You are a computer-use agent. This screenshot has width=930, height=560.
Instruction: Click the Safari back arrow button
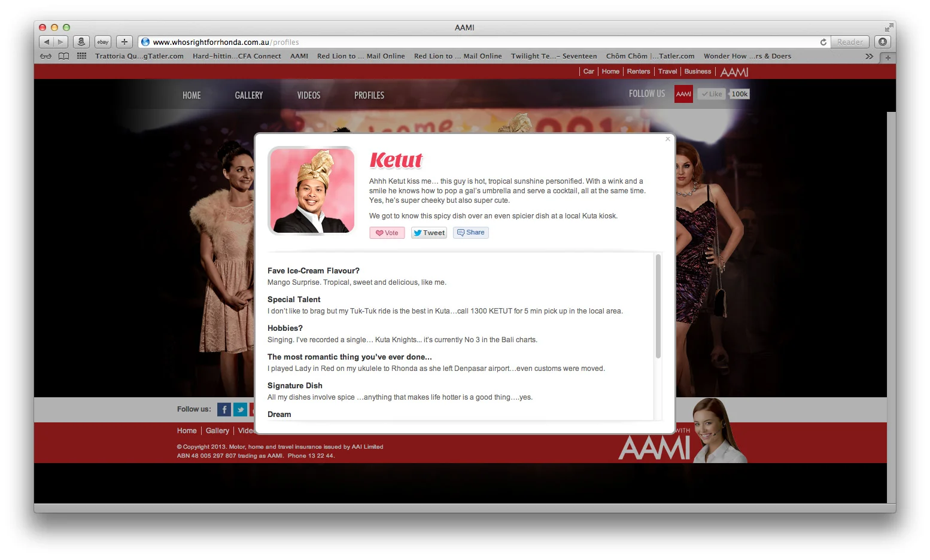[x=47, y=42]
